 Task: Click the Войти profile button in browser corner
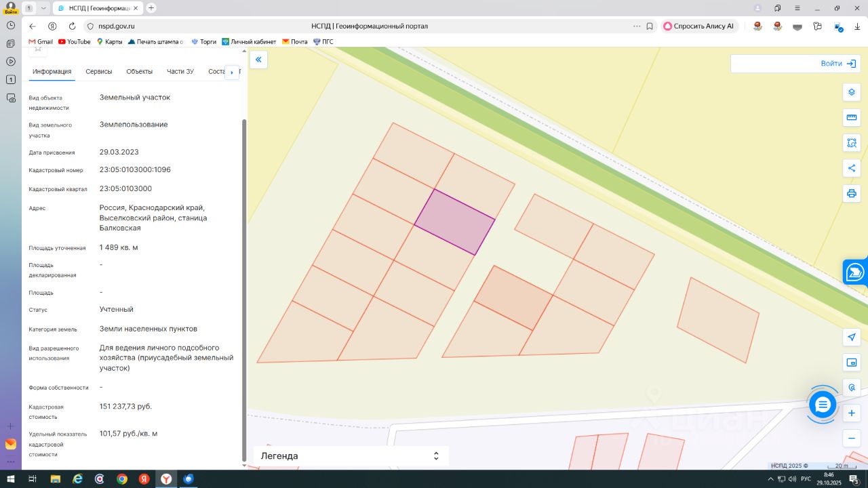(11, 8)
